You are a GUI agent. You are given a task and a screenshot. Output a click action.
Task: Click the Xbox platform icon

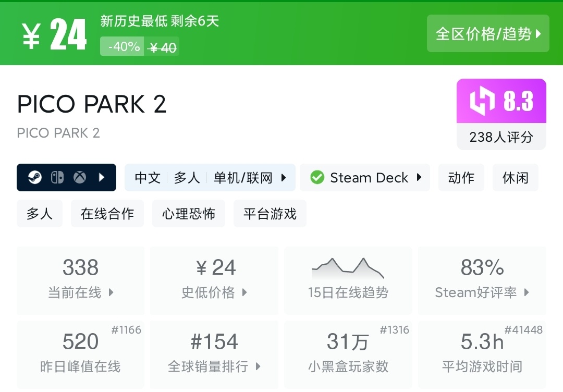(x=79, y=178)
